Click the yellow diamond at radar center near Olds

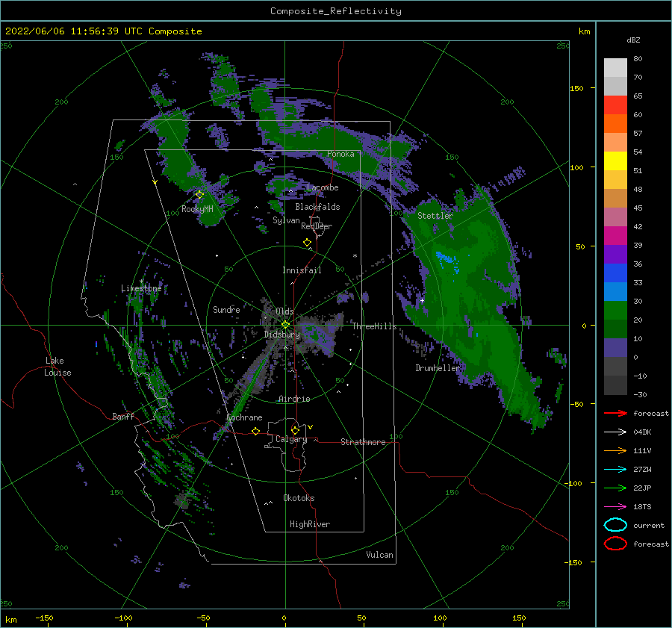[285, 325]
